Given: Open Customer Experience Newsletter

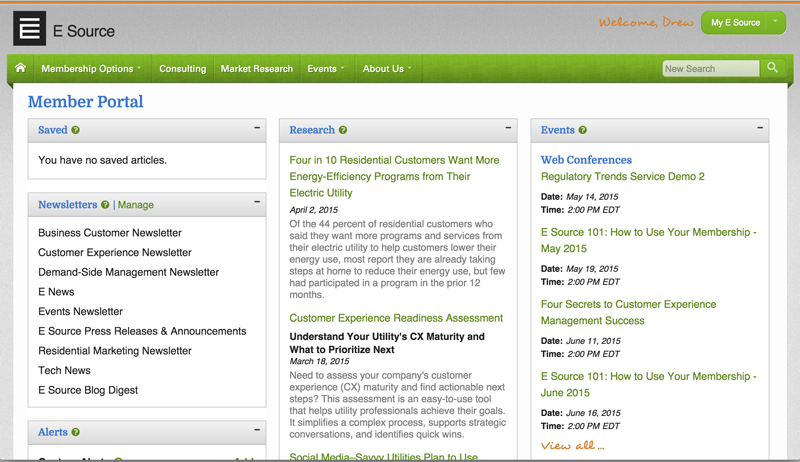Looking at the screenshot, I should coord(115,252).
